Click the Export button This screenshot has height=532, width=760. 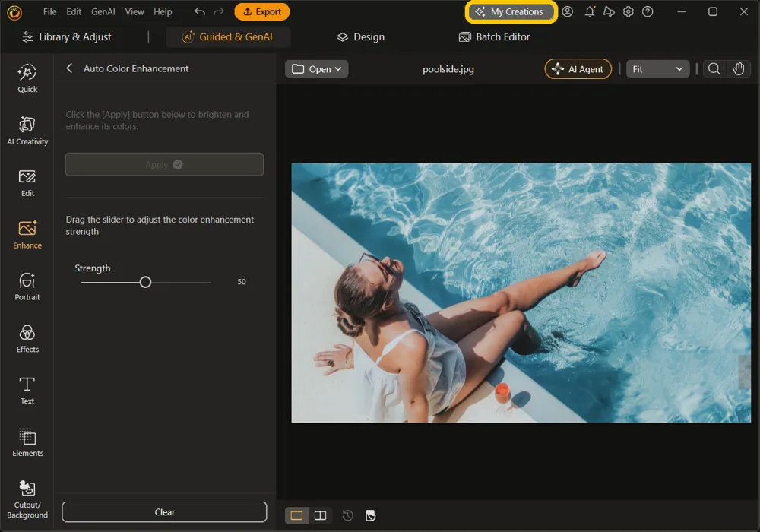pyautogui.click(x=261, y=11)
